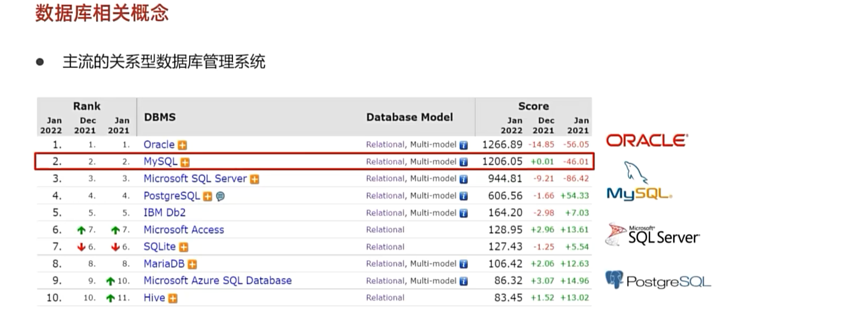
Task: Click the slide title 数据库相关概念
Action: (102, 13)
